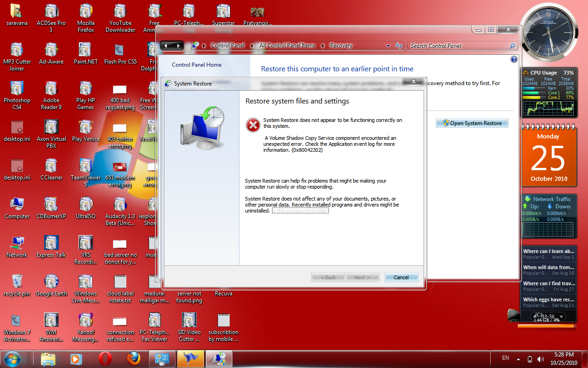The height and width of the screenshot is (368, 588).
Task: Click the Start button
Action: (x=12, y=358)
